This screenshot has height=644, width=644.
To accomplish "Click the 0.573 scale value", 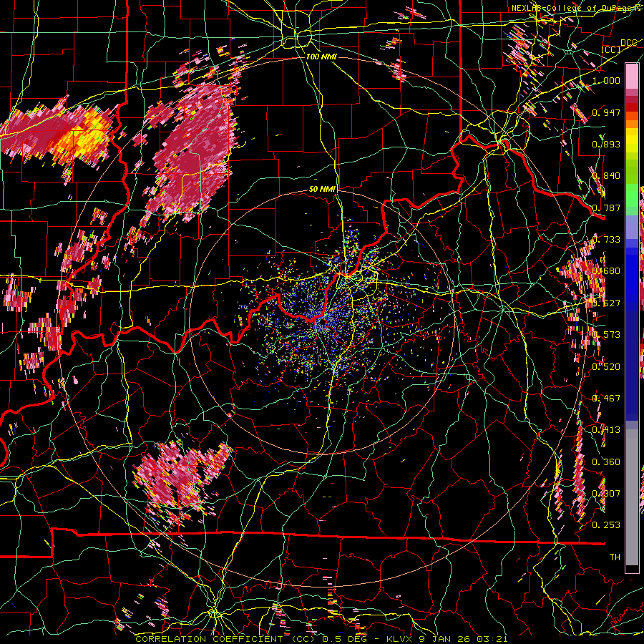I will (x=606, y=335).
